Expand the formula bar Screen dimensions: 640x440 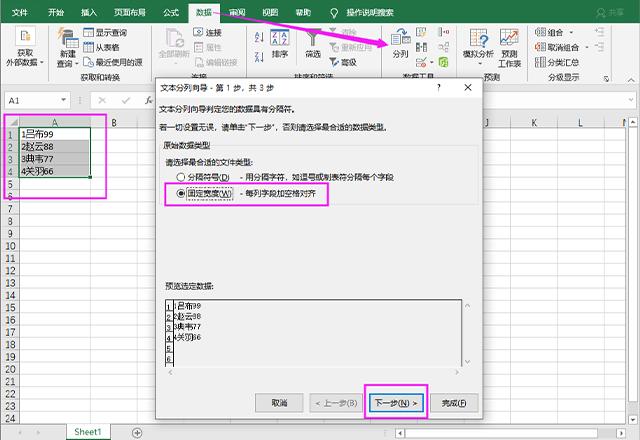click(x=631, y=100)
